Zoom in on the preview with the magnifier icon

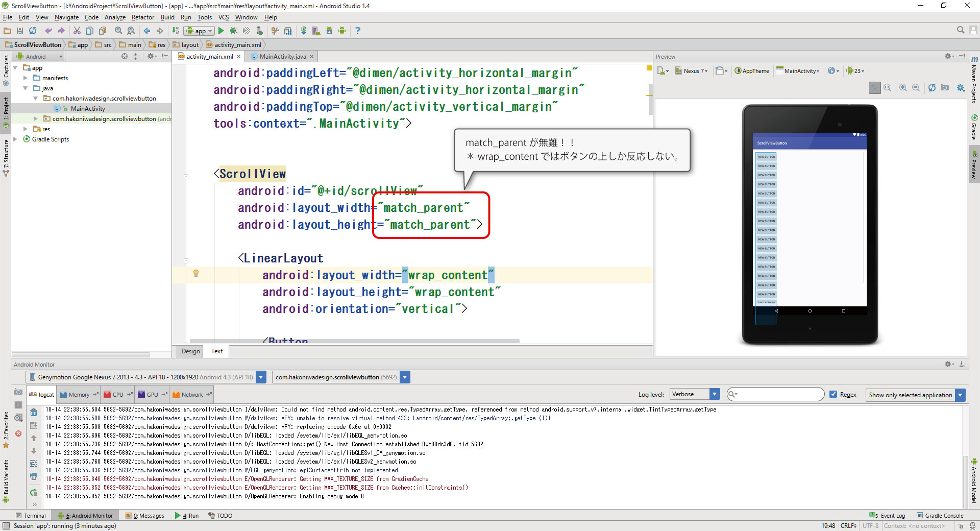pos(903,87)
